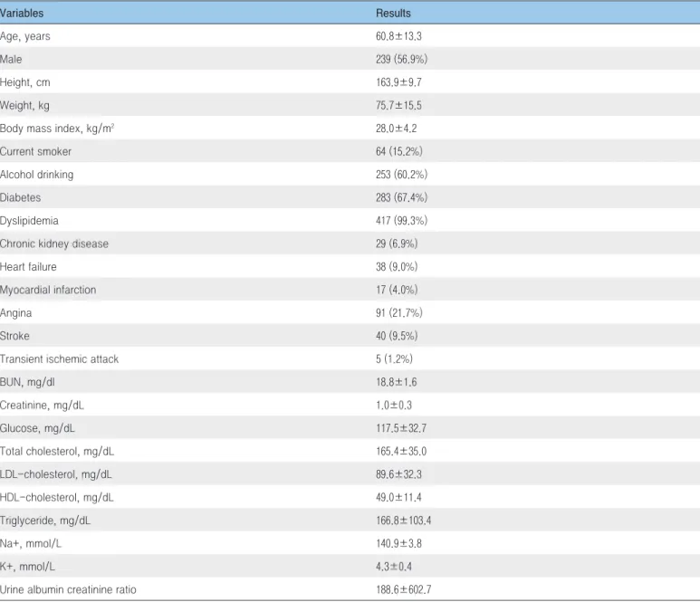The width and height of the screenshot is (700, 602).
Task: Select the value '188.6±602.7'
Action: 403,590
